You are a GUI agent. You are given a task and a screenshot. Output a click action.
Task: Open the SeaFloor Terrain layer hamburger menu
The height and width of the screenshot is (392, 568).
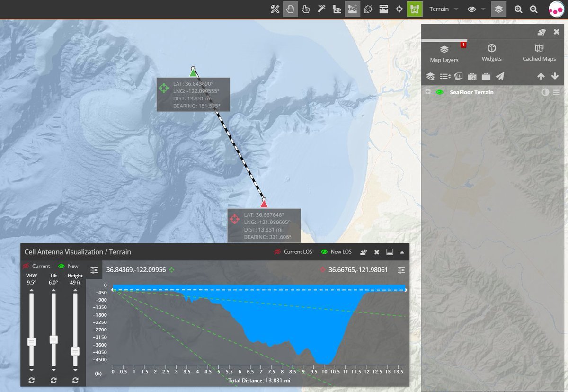[x=556, y=92]
